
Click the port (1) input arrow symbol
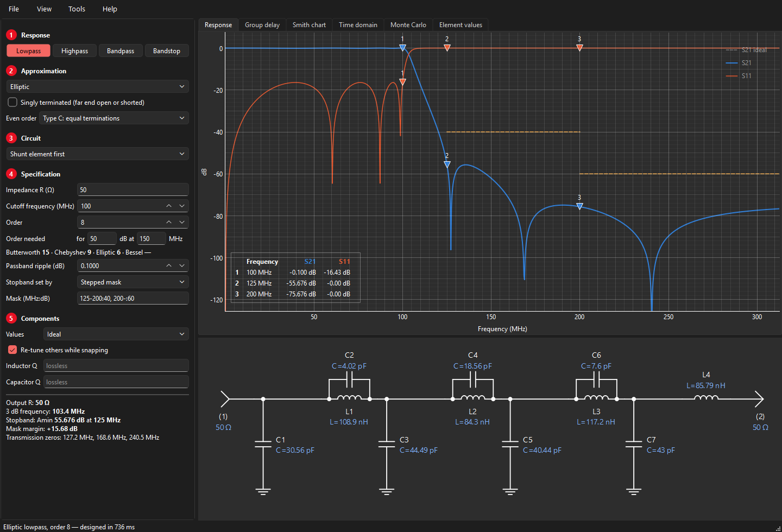(x=225, y=399)
